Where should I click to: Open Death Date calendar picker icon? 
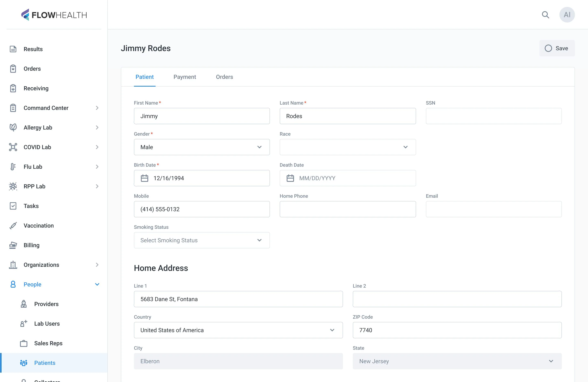290,178
